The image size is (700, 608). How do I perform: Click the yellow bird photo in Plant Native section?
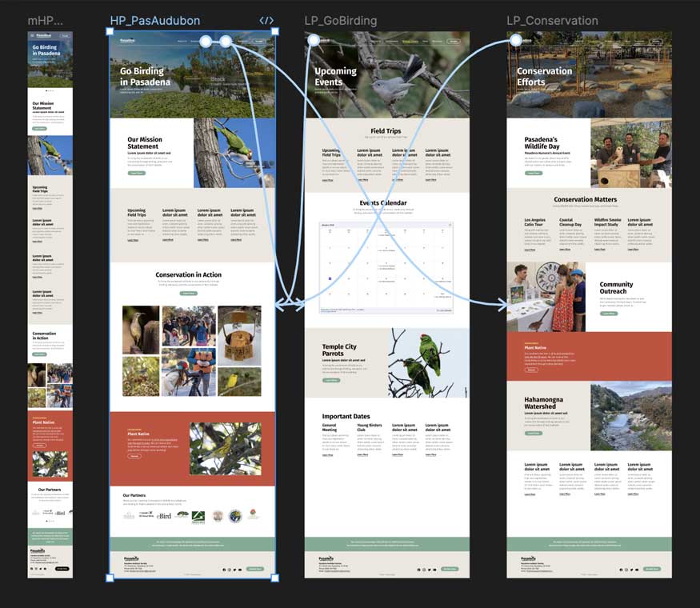click(225, 449)
